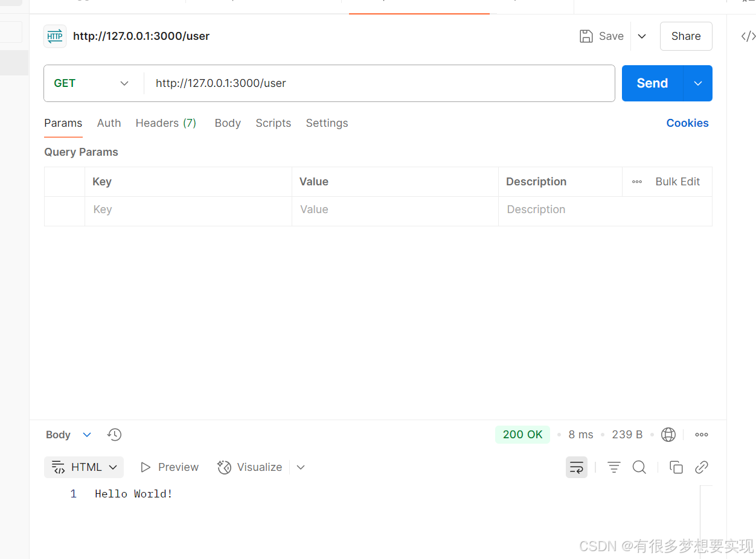756x559 pixels.
Task: Search in the response body
Action: [x=639, y=467]
